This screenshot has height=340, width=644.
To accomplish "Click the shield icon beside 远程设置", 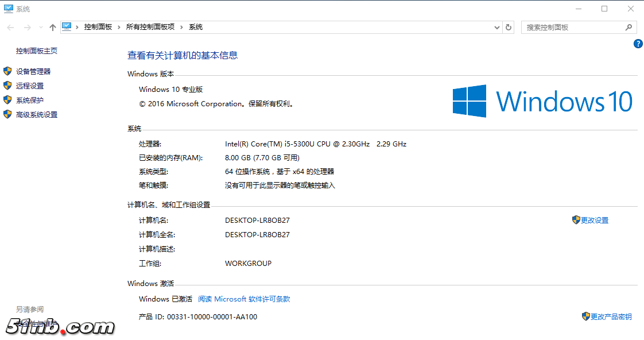I will pos(7,86).
